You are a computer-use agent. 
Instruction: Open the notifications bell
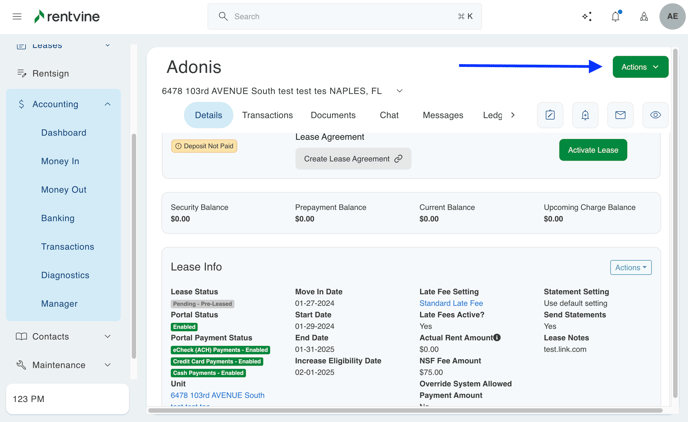click(615, 16)
